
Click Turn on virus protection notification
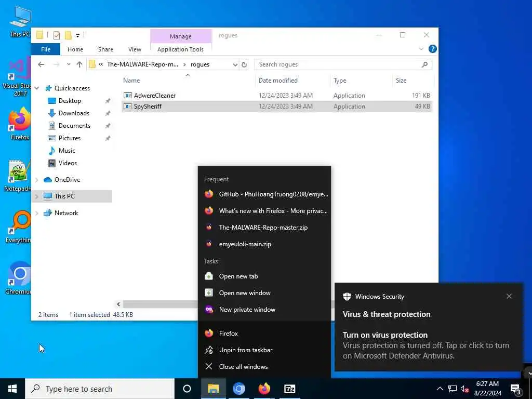pos(429,327)
